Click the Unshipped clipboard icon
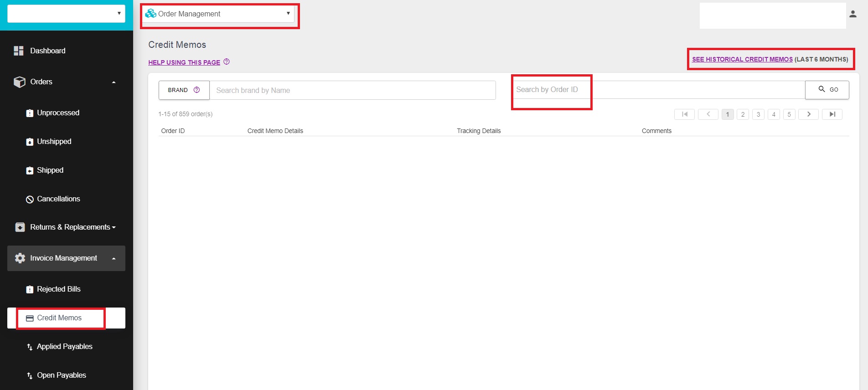Viewport: 868px width, 390px height. coord(30,142)
